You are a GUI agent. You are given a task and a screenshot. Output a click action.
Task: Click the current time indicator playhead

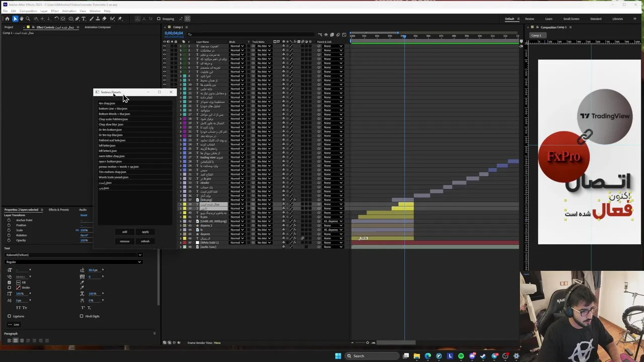pos(404,36)
